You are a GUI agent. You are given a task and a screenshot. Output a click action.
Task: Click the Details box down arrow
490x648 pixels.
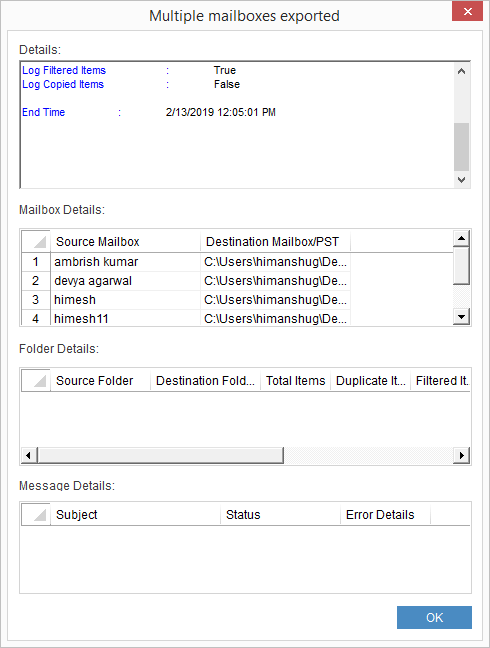461,180
